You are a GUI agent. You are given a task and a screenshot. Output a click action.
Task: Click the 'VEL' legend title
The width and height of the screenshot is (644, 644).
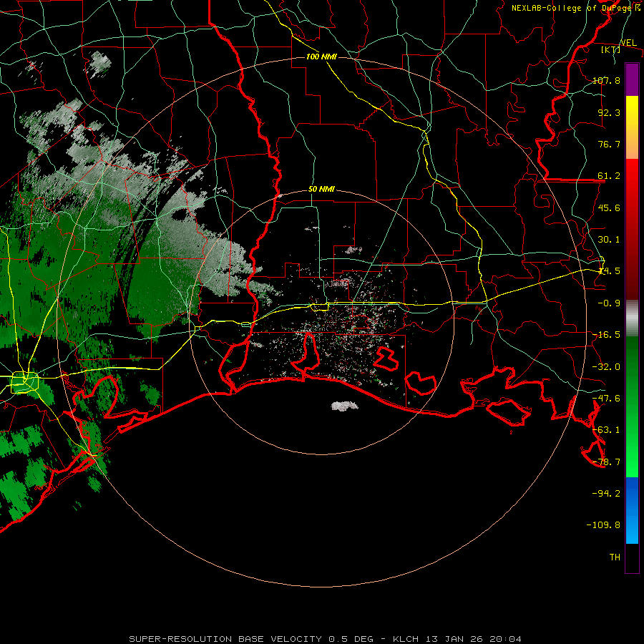[628, 43]
